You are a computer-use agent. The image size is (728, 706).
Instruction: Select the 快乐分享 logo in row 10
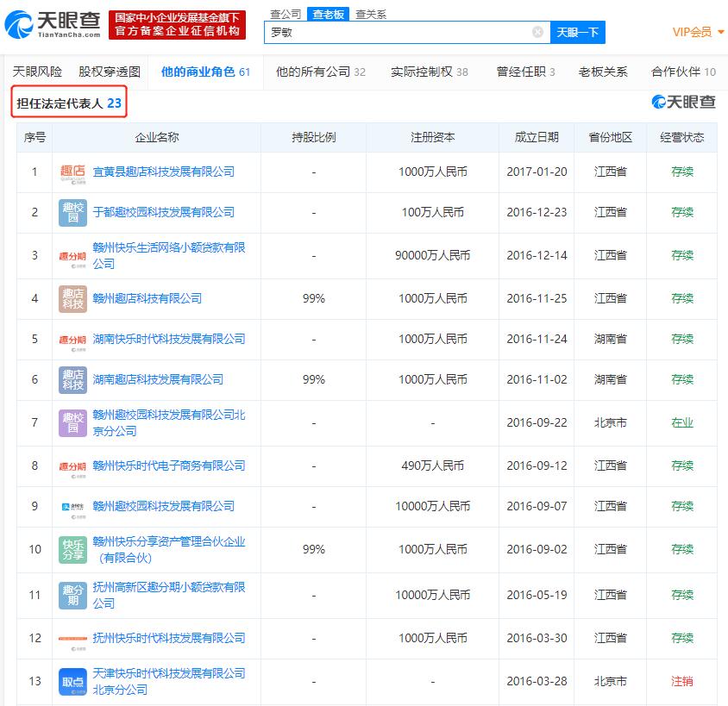72,548
